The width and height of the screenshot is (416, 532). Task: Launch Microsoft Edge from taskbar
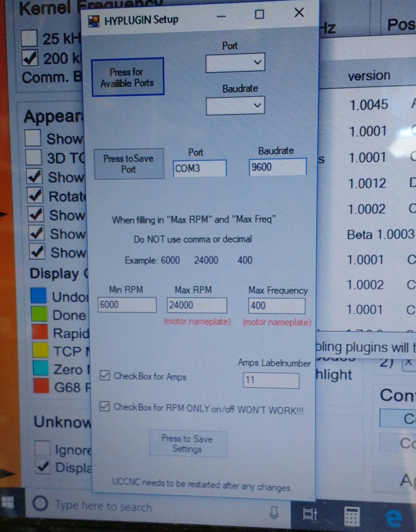click(x=394, y=518)
